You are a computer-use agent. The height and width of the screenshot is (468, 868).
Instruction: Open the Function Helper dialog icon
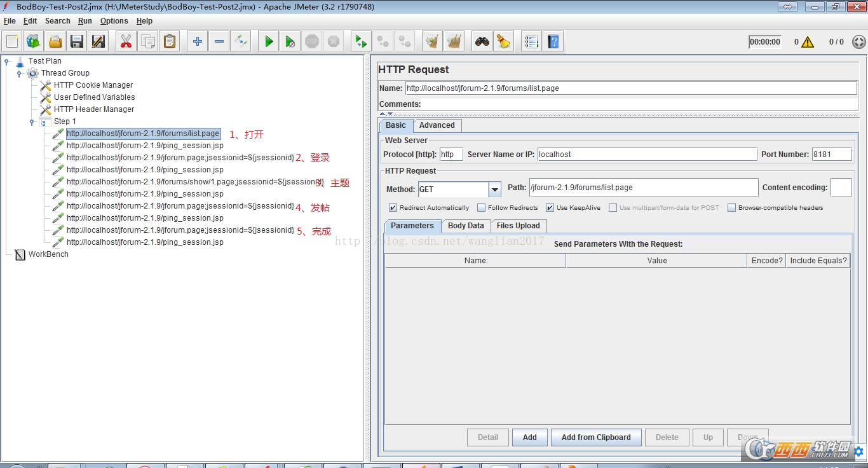[531, 42]
